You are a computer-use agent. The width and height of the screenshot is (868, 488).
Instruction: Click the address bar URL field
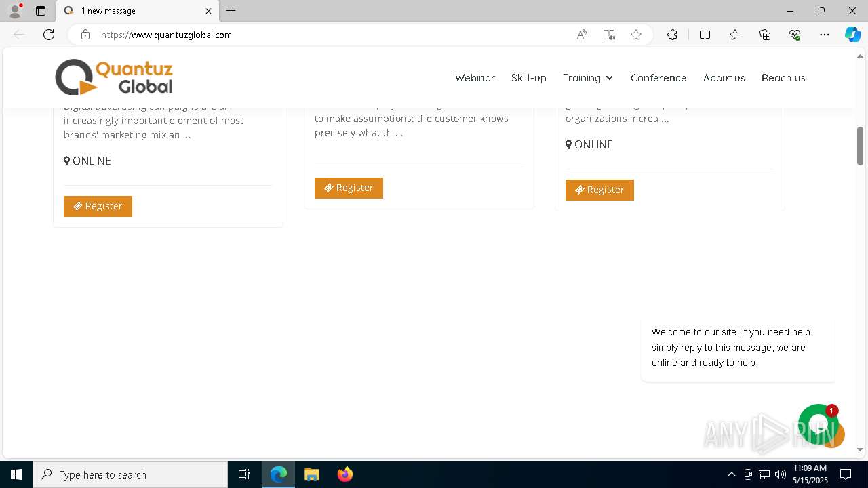(332, 35)
